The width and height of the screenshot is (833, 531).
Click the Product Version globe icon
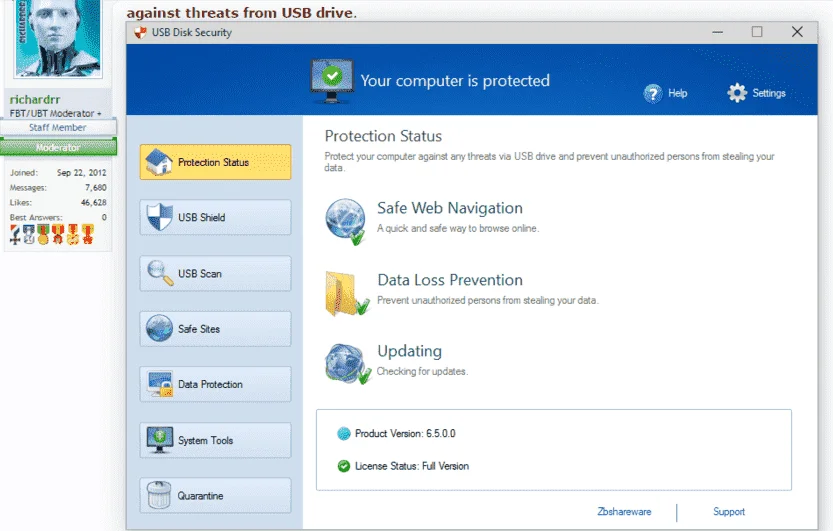tap(344, 434)
